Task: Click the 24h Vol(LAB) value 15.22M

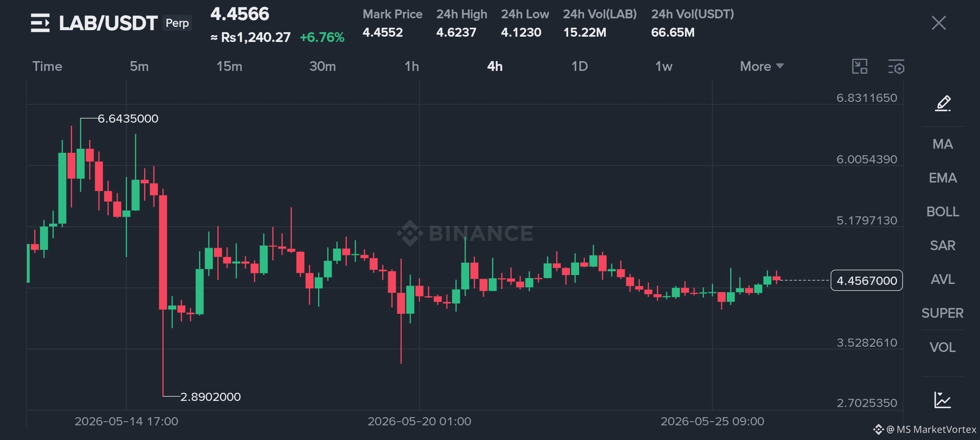Action: [x=584, y=32]
